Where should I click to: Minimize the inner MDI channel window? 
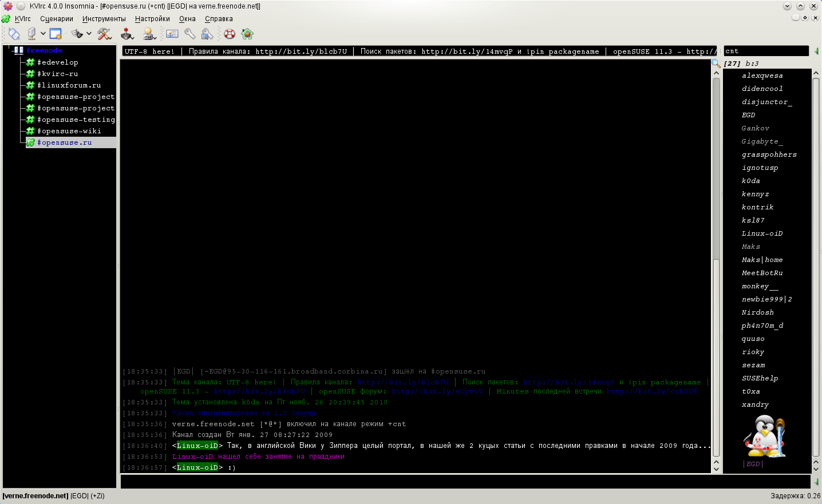click(795, 18)
